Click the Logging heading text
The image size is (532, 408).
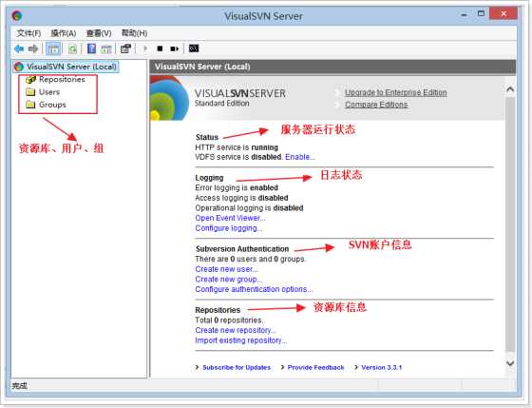click(209, 178)
